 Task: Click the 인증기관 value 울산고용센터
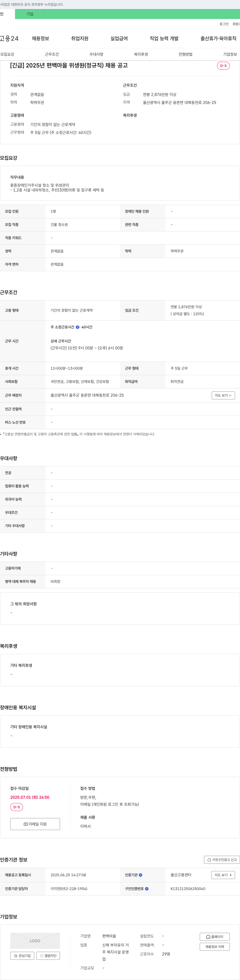(181, 875)
